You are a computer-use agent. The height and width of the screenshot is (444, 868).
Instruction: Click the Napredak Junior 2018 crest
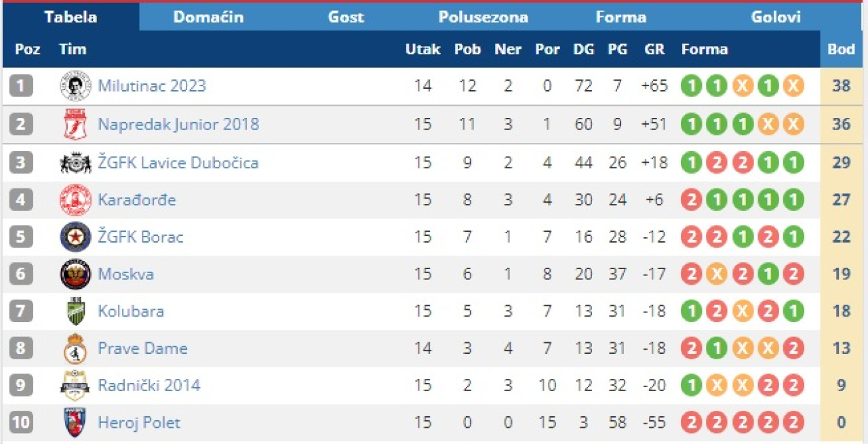tap(75, 124)
